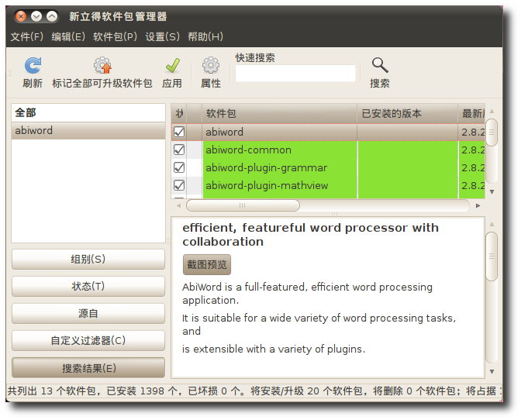Select the abiword-plugin-mathview package name
This screenshot has width=521, height=420.
pyautogui.click(x=267, y=186)
